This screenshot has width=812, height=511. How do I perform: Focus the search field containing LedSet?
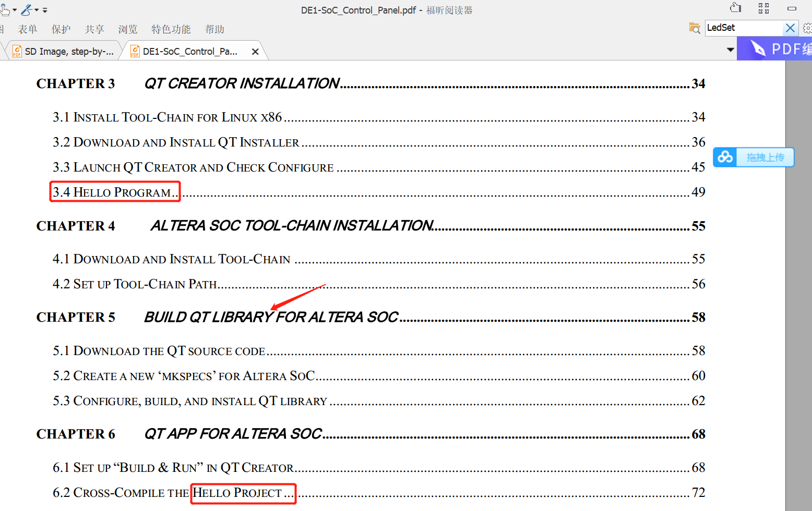744,28
